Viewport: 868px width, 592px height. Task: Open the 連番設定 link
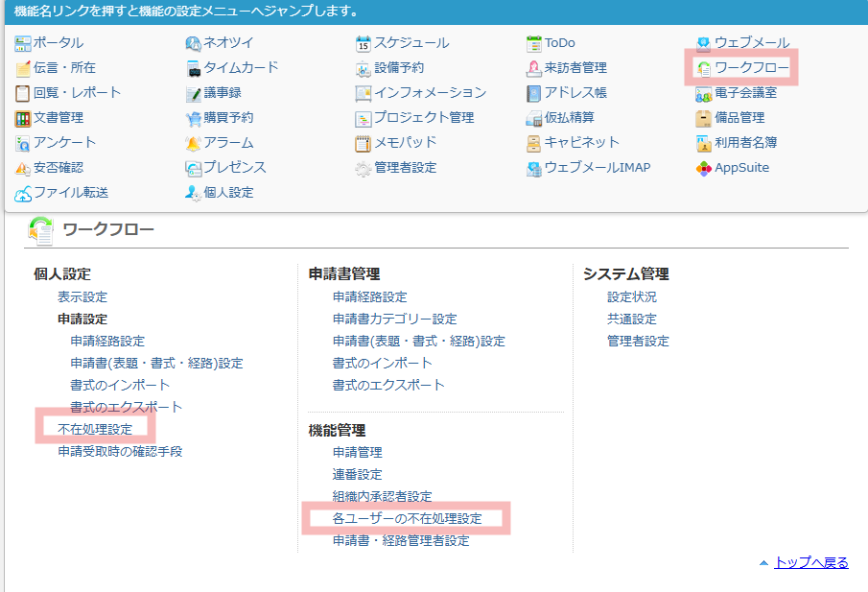(x=358, y=475)
